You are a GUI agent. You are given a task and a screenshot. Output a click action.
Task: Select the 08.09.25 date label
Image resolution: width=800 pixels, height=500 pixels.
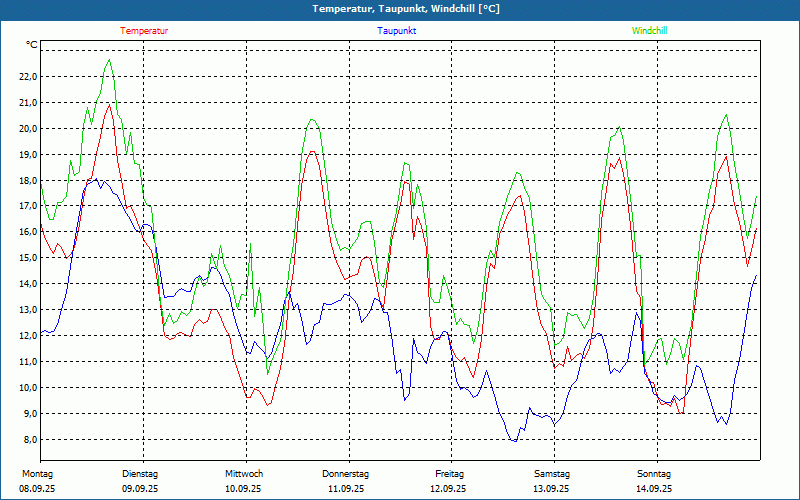click(x=37, y=489)
